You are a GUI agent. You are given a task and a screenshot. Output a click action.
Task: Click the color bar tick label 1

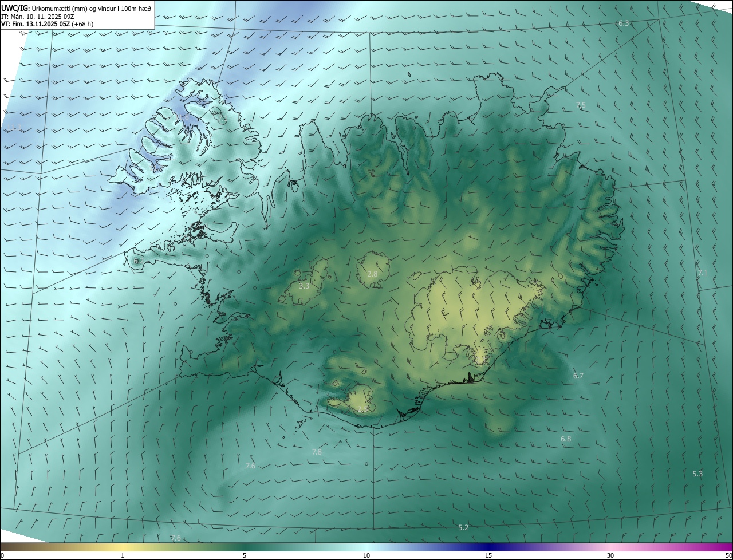pyautogui.click(x=123, y=556)
